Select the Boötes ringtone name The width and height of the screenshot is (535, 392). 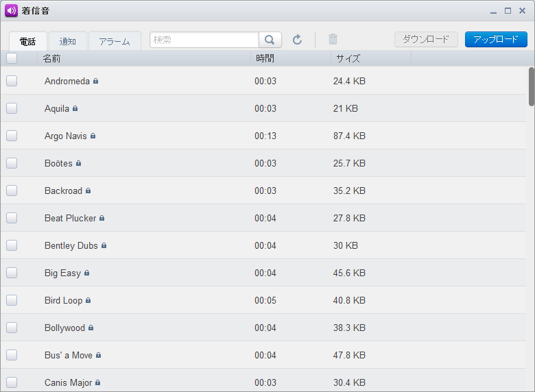(x=58, y=163)
